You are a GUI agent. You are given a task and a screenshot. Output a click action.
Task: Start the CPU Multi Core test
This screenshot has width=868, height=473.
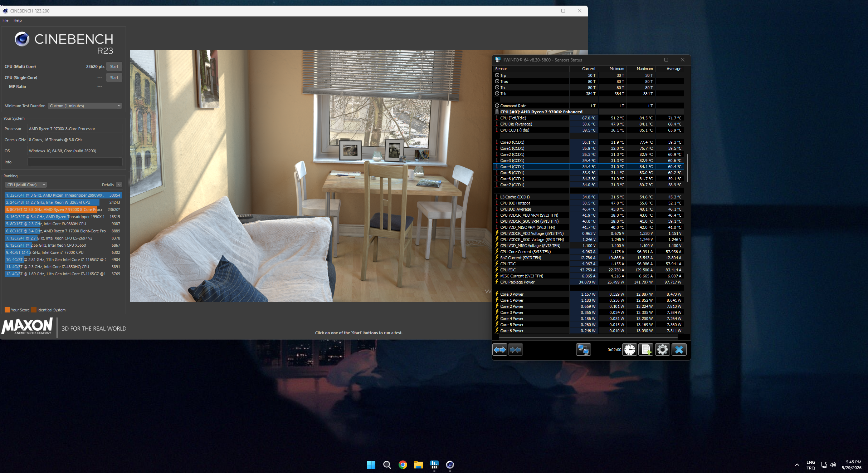coord(114,66)
